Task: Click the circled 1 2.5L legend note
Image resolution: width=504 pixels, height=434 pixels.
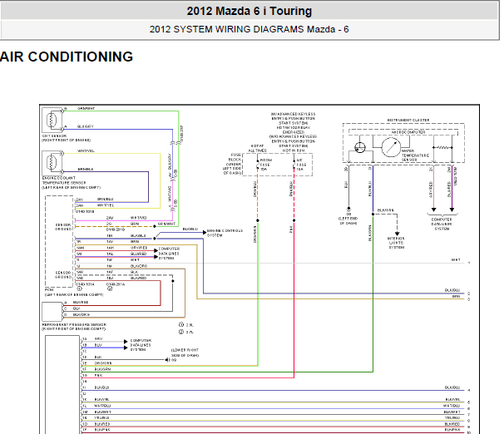Action: [x=186, y=325]
